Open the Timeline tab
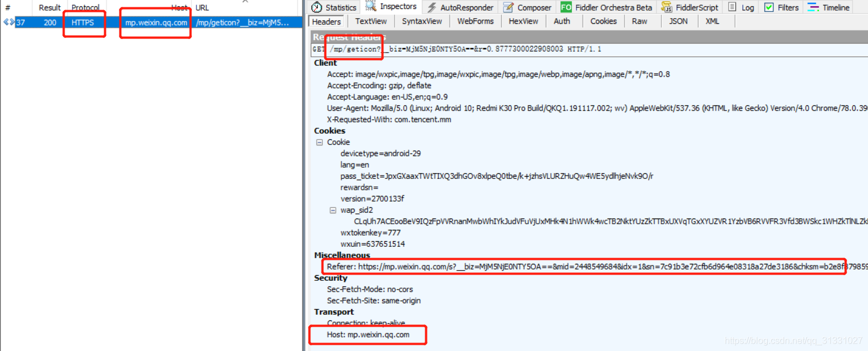 click(x=828, y=7)
